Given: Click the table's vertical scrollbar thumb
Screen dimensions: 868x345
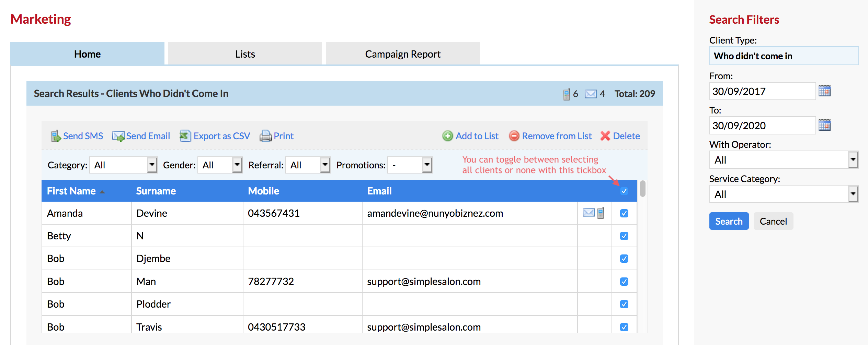Looking at the screenshot, I should point(642,189).
